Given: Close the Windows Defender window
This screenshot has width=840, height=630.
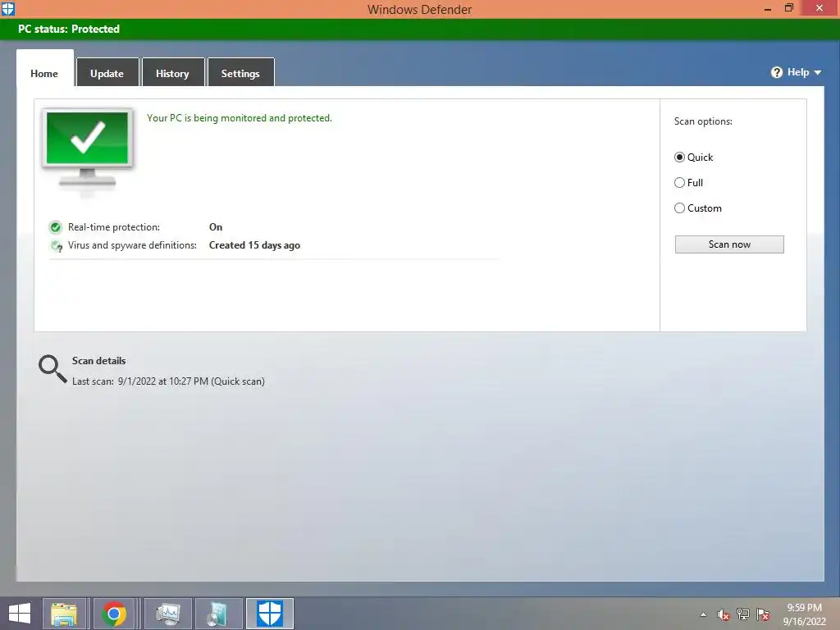Looking at the screenshot, I should 819,8.
